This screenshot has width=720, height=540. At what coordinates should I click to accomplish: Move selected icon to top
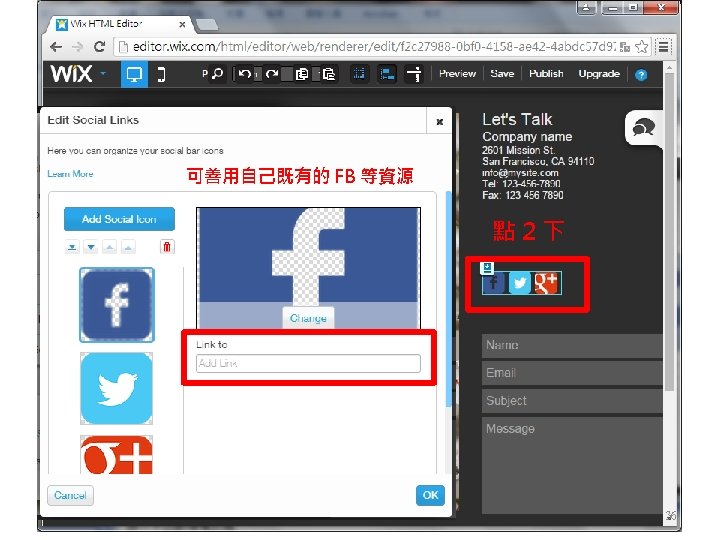click(128, 247)
